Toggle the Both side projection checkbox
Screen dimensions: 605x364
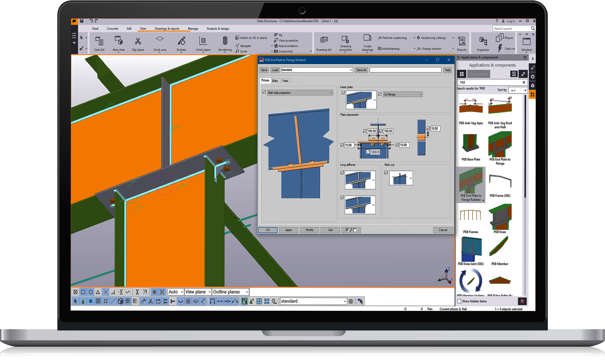pyautogui.click(x=264, y=92)
